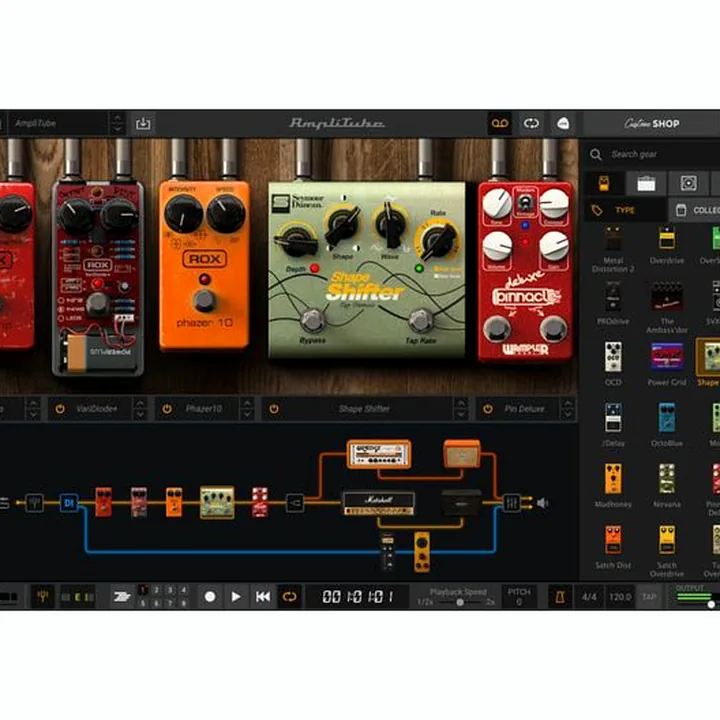Open the AmpliTube preset name dropdown
Screen dimensions: 720x720
click(x=57, y=124)
